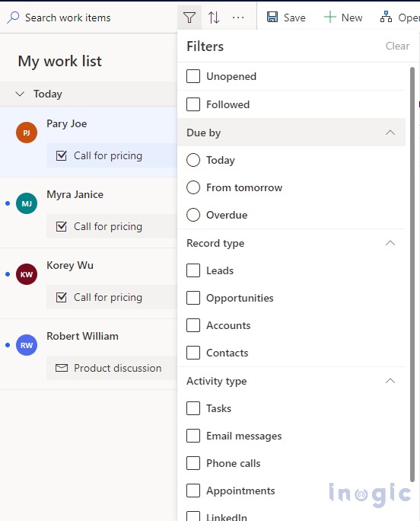The width and height of the screenshot is (420, 521).
Task: Click the KW avatar for Korey Wu
Action: 27,274
